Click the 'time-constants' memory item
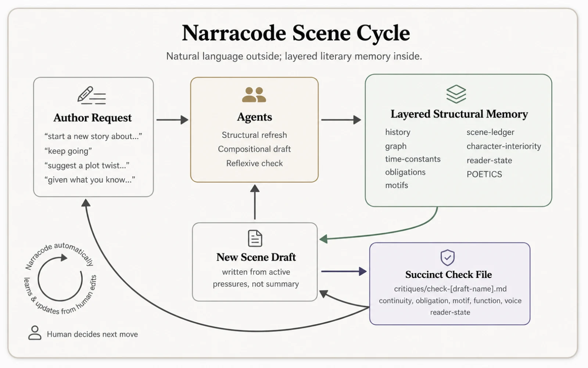 click(x=413, y=159)
